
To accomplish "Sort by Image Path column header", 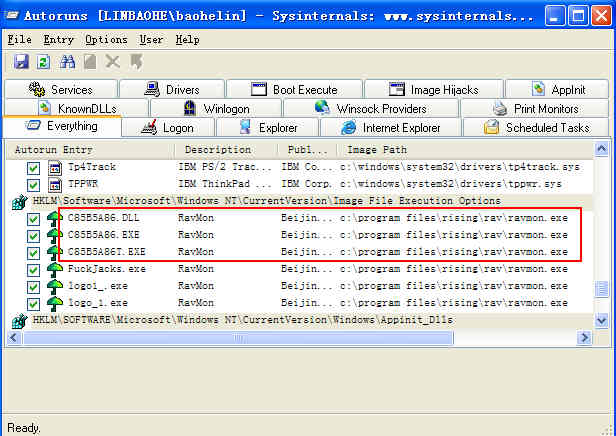I will (464, 150).
